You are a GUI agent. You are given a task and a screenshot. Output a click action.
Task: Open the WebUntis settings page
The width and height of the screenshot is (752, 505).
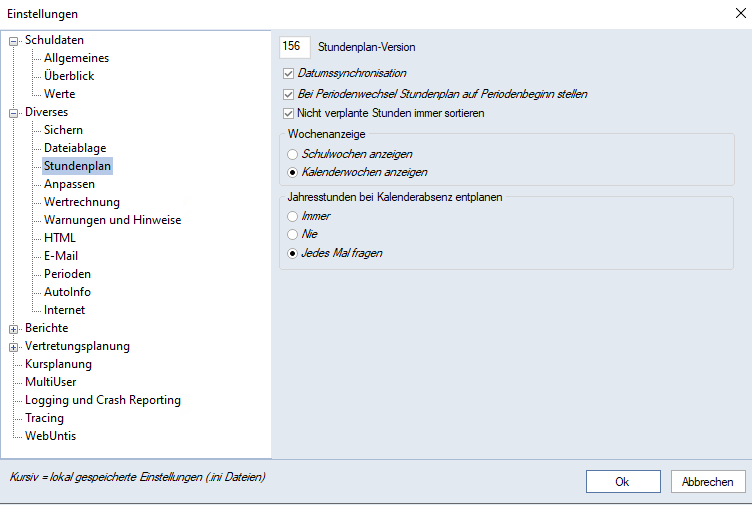(x=50, y=436)
